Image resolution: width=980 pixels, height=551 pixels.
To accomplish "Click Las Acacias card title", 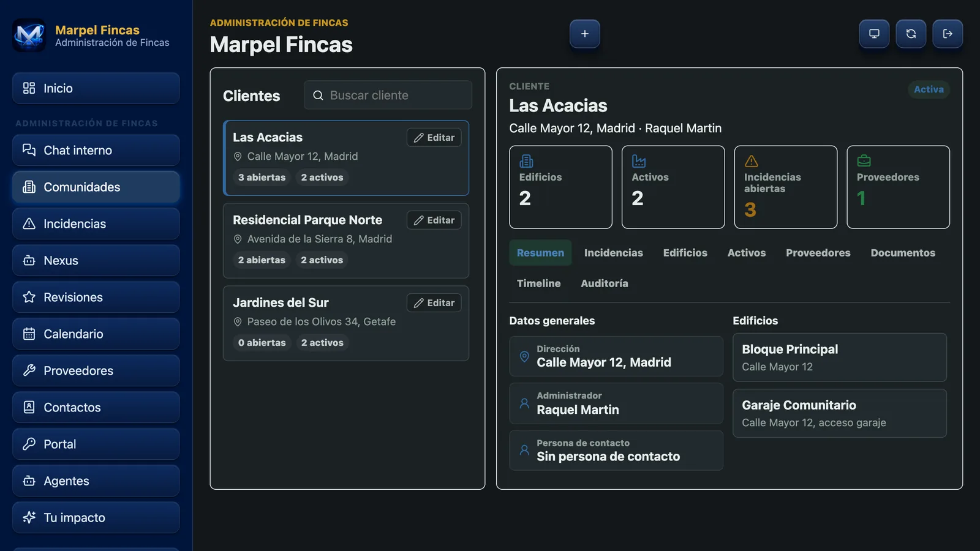I will (268, 137).
